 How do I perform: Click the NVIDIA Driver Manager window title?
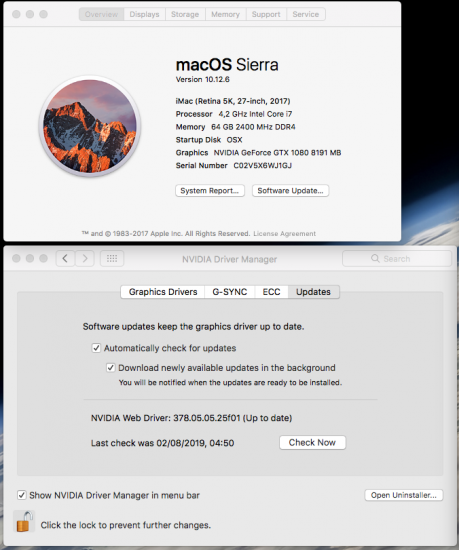[230, 259]
